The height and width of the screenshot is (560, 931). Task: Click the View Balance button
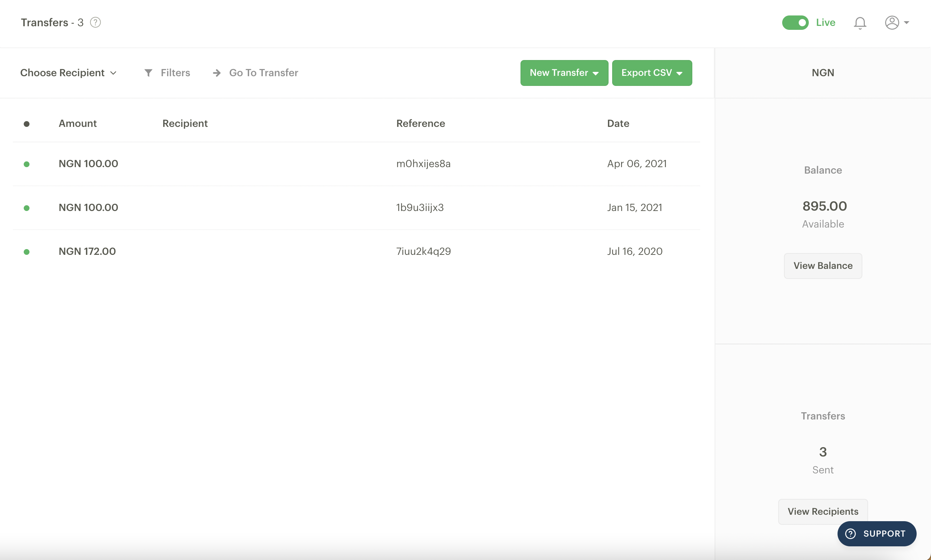[823, 266]
